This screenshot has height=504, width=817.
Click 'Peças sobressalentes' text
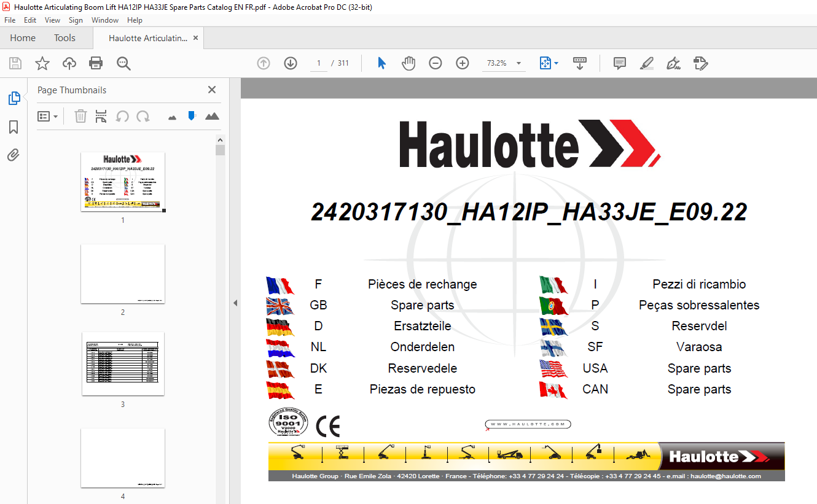(699, 305)
